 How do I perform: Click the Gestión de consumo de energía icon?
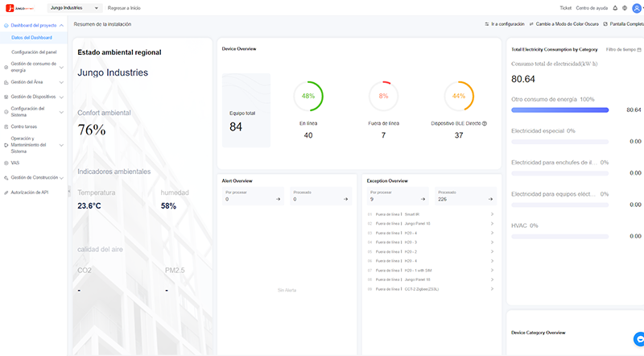6,67
